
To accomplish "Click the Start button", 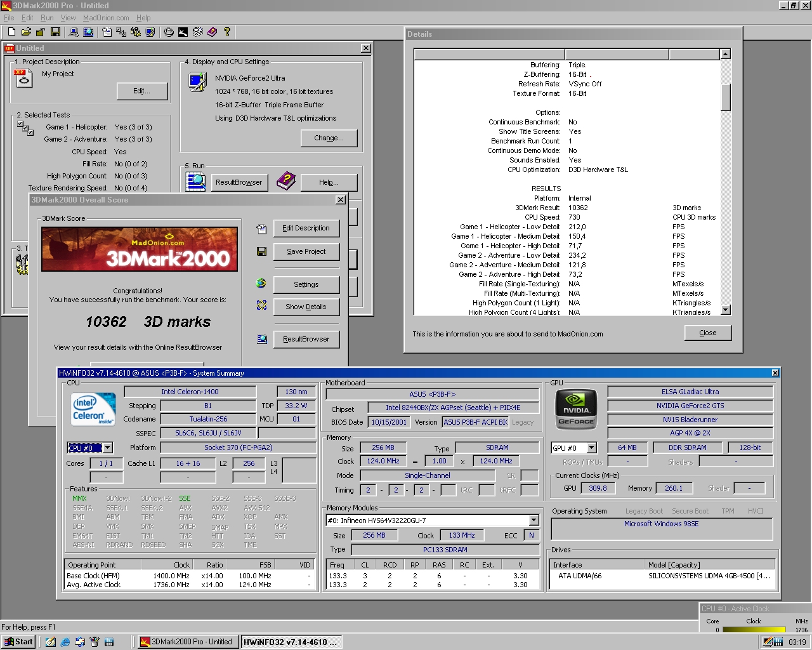I will point(18,642).
